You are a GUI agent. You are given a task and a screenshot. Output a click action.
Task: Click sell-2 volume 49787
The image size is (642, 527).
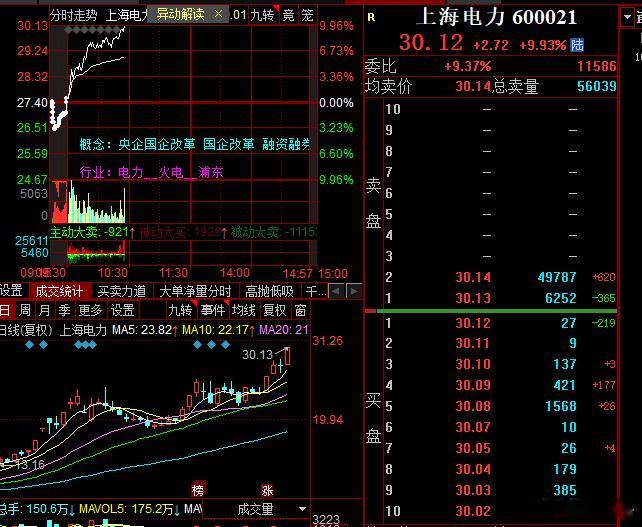tap(557, 277)
